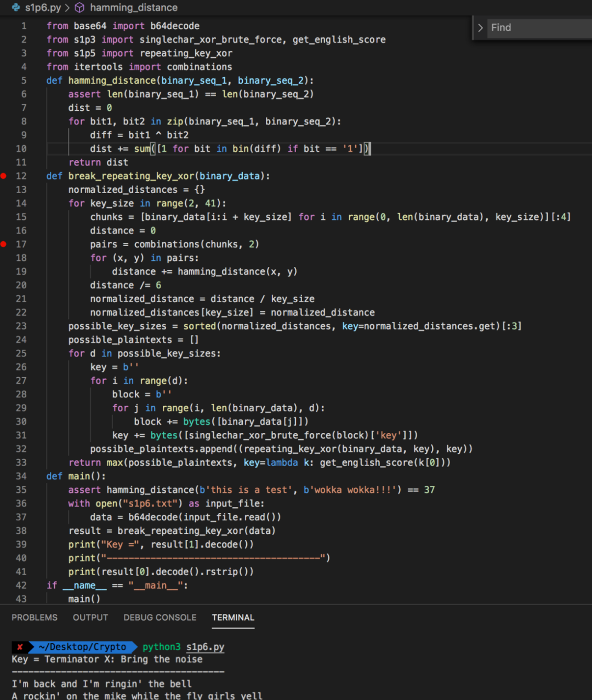The image size is (592, 700).
Task: Click 'normalized_distances = {}' line
Action: pyautogui.click(x=136, y=190)
